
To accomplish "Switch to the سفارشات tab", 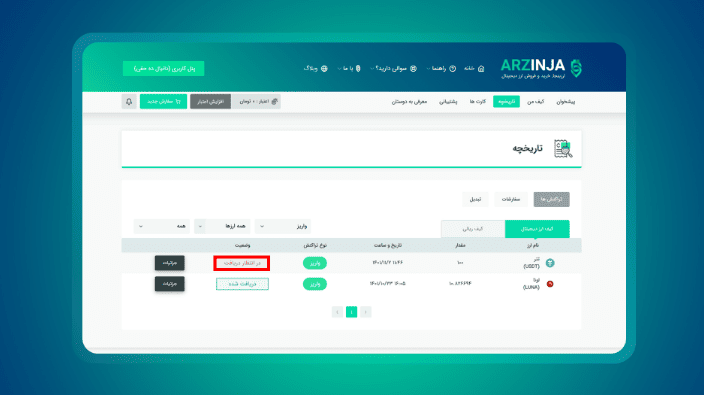I will pos(510,199).
